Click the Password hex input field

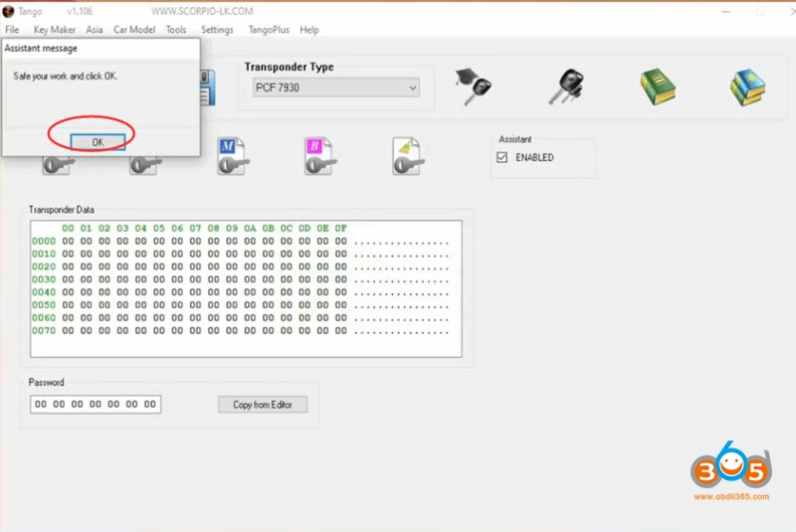(96, 404)
